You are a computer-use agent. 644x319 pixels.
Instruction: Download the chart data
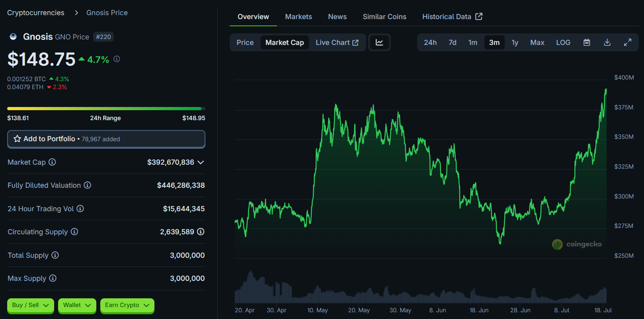tap(607, 43)
